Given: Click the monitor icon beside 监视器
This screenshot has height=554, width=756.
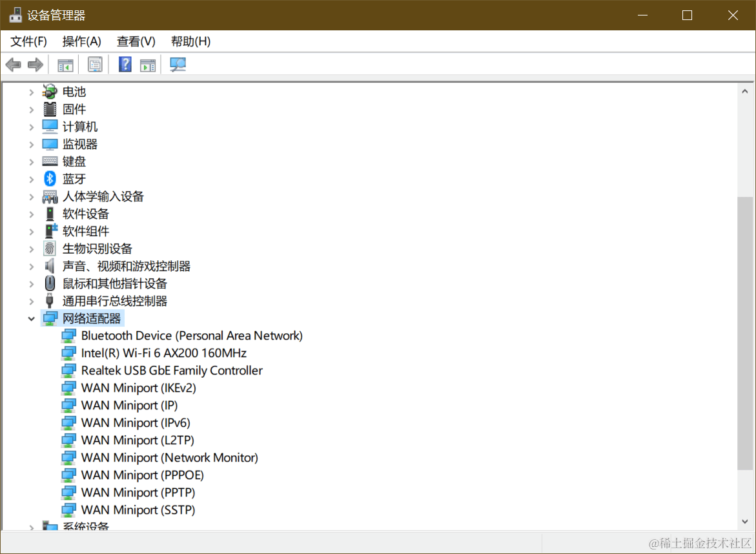Looking at the screenshot, I should click(50, 144).
